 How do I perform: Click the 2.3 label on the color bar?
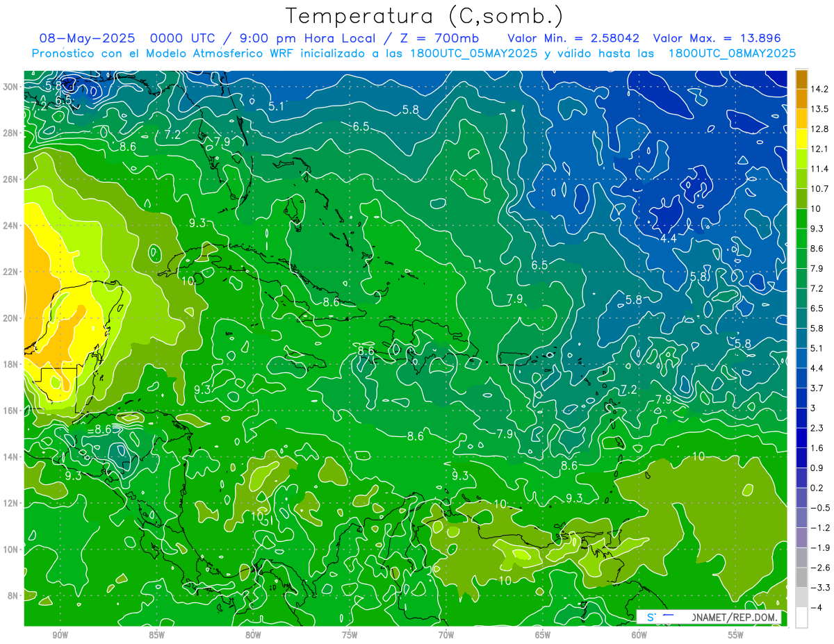point(817,428)
